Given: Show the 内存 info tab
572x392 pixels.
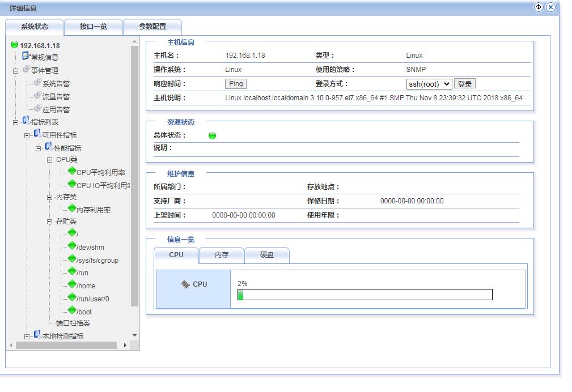Looking at the screenshot, I should [x=222, y=255].
